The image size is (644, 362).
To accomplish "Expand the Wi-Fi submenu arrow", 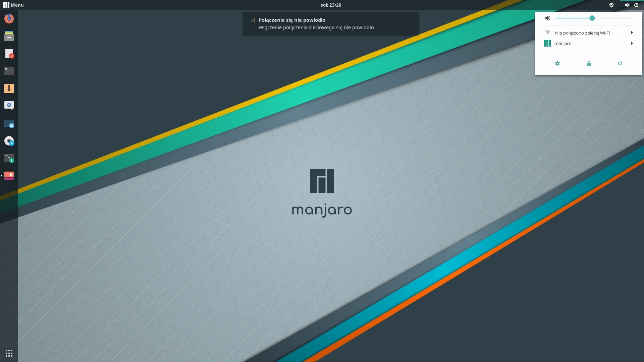I will [632, 33].
